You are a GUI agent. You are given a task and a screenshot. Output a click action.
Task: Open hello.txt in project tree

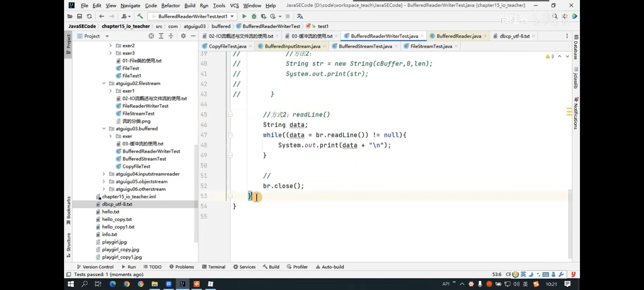tap(110, 212)
